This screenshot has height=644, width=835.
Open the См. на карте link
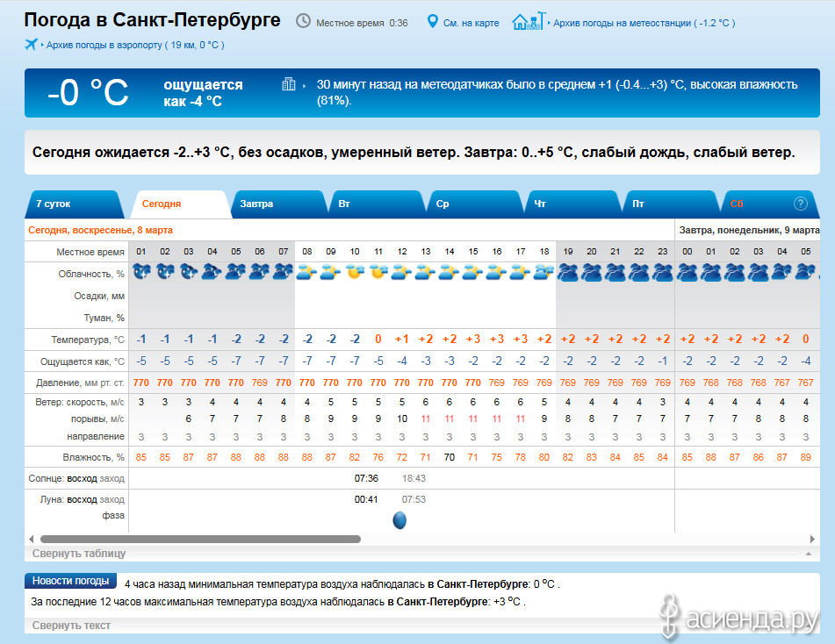click(472, 23)
